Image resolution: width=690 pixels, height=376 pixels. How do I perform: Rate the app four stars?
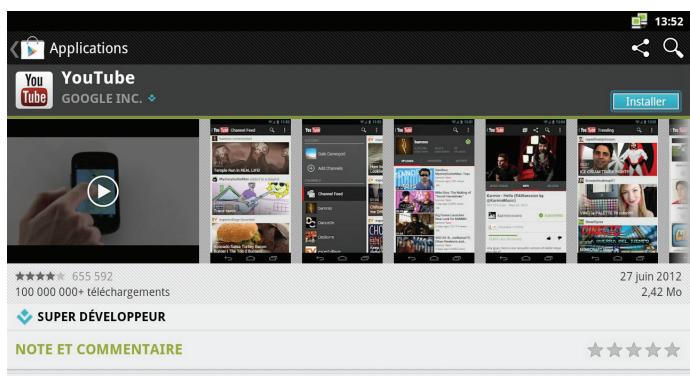(653, 350)
